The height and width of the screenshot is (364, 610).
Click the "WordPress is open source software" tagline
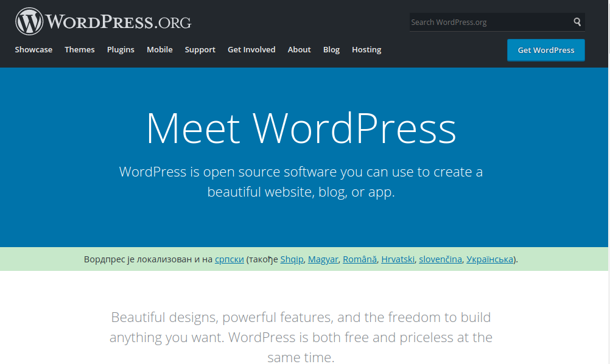[301, 181]
